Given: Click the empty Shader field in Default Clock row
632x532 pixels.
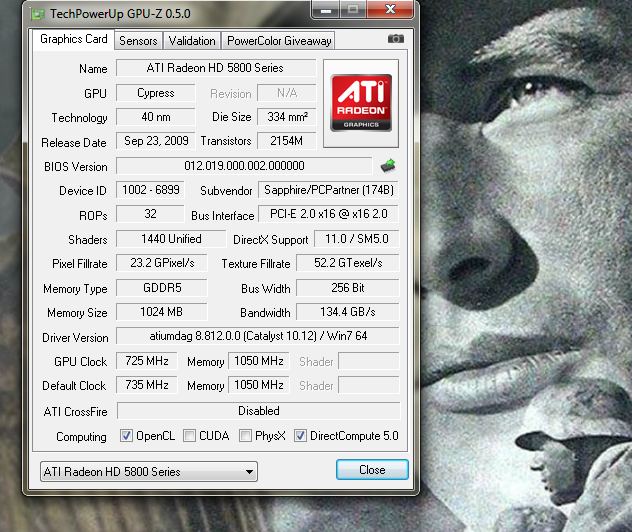Looking at the screenshot, I should click(x=369, y=385).
